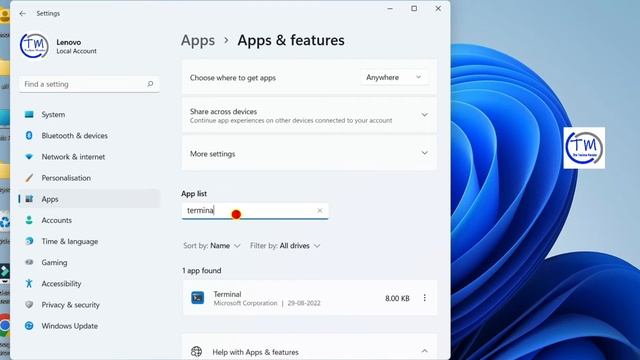
Task: Click Microsoft Corporation publisher text
Action: 245,303
